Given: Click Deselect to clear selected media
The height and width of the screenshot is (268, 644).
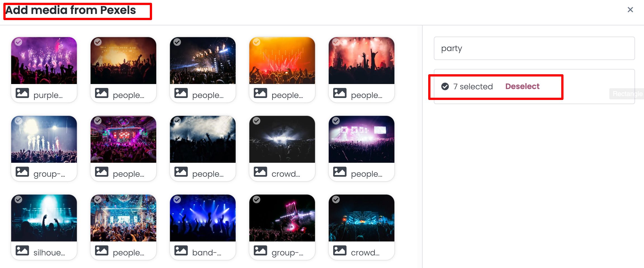Looking at the screenshot, I should tap(522, 87).
